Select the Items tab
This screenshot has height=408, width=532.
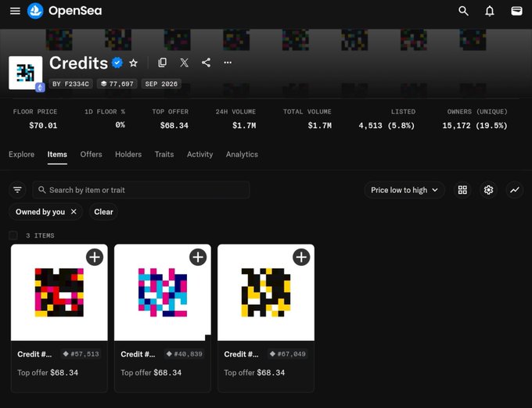click(x=57, y=155)
